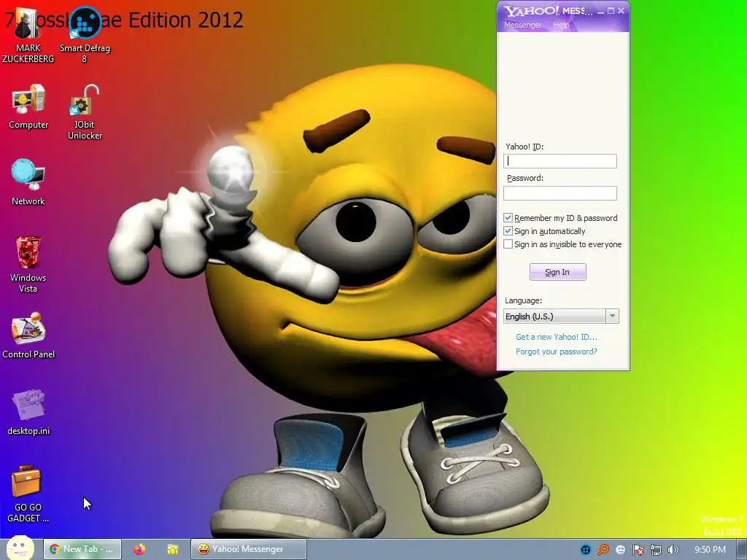Screen dimensions: 747x560
Task: Uncheck Sign in automatically
Action: coord(508,231)
